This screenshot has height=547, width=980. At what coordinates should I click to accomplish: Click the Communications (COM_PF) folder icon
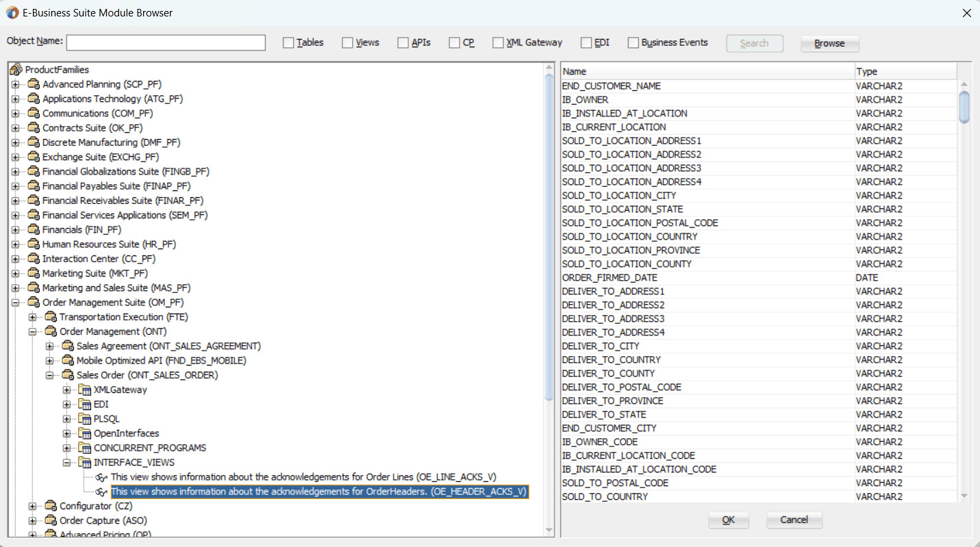click(34, 114)
